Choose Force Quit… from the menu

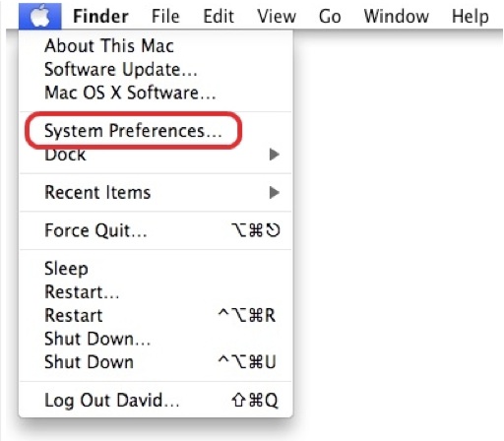pos(156,230)
